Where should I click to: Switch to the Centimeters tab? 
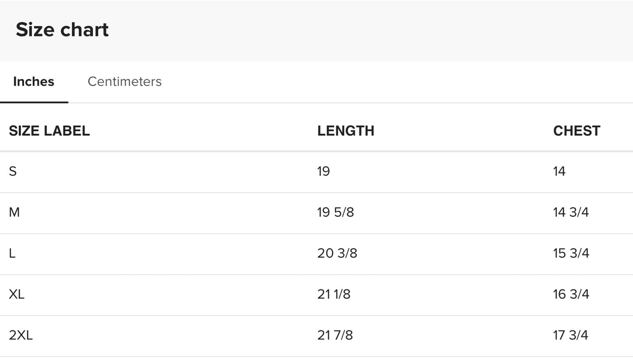pos(124,82)
